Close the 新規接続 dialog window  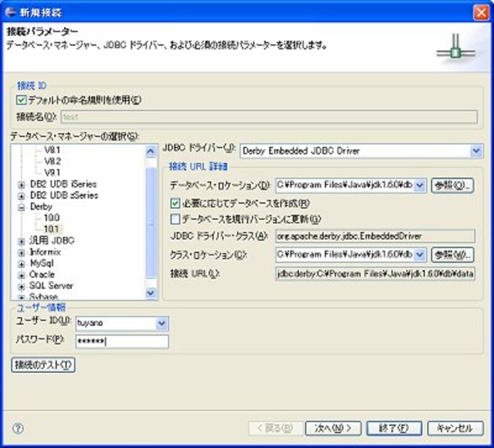(x=482, y=11)
